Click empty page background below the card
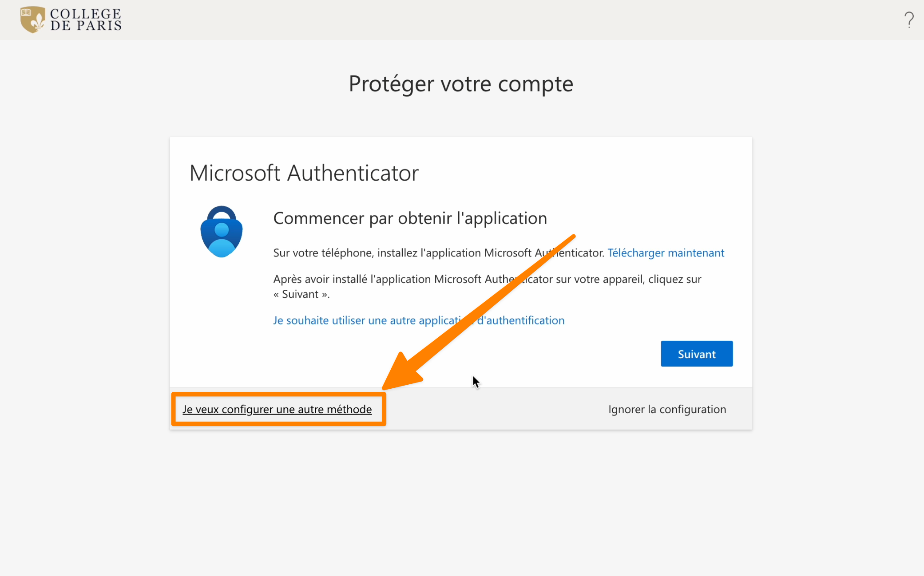924x576 pixels. coord(461,501)
